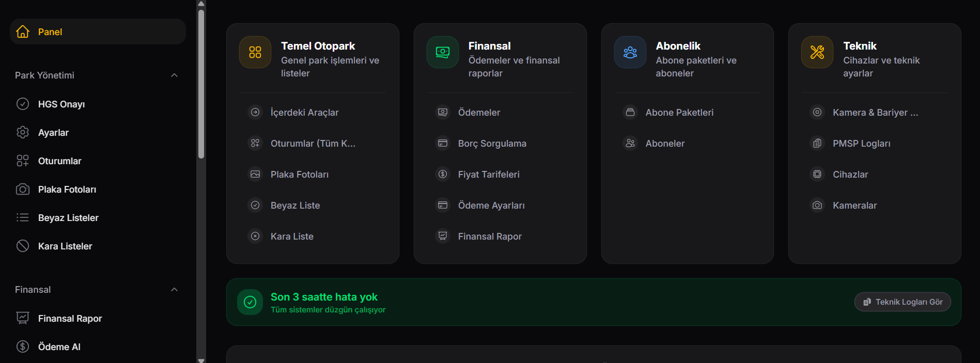Collapse the Park Yönetimi section

point(174,75)
